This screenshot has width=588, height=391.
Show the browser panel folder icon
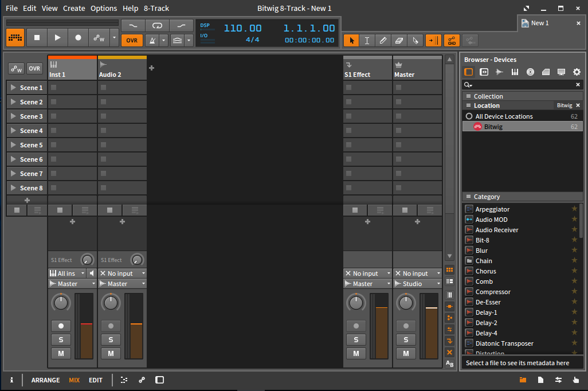(x=523, y=380)
